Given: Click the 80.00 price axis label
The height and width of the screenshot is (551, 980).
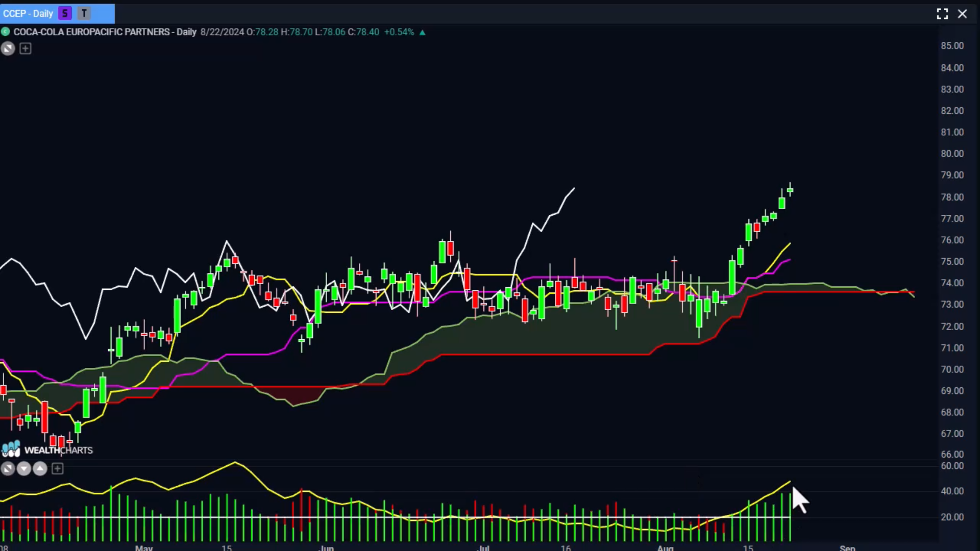Looking at the screenshot, I should [x=952, y=154].
